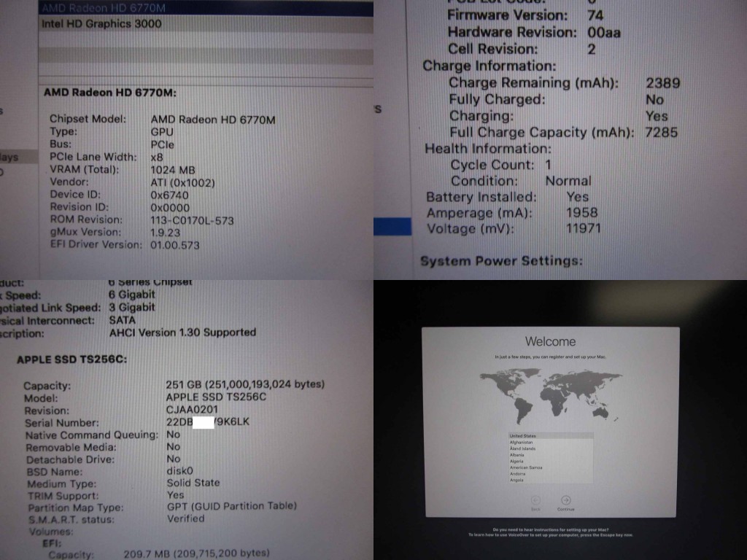Image resolution: width=747 pixels, height=560 pixels.
Task: Click the Revision value "CJAA0201"
Action: click(x=192, y=410)
